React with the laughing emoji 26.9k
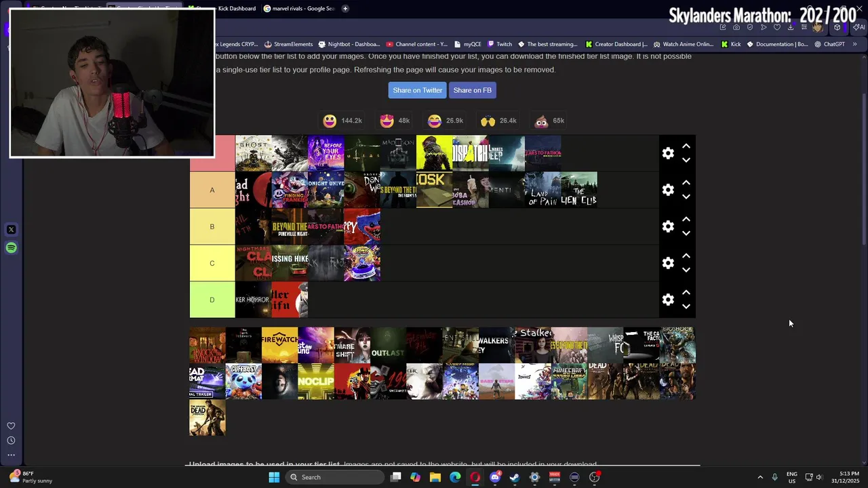 tap(446, 121)
